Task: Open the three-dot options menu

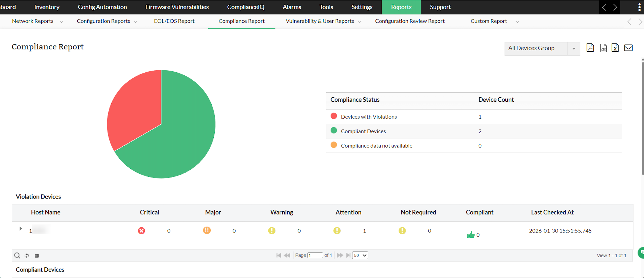Action: pyautogui.click(x=639, y=7)
